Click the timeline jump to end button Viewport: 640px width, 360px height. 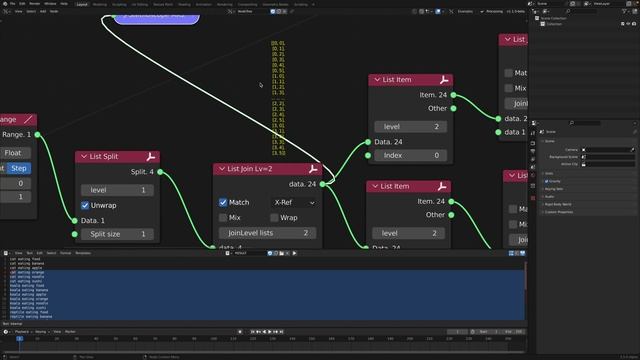tap(281, 332)
